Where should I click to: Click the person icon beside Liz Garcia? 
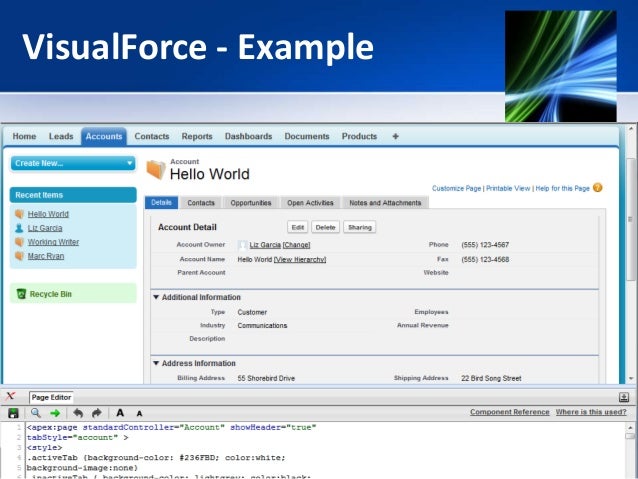[x=19, y=228]
